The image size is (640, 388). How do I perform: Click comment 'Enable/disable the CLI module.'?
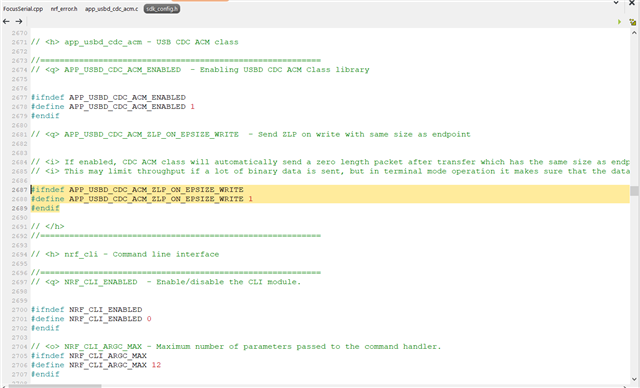(x=229, y=282)
